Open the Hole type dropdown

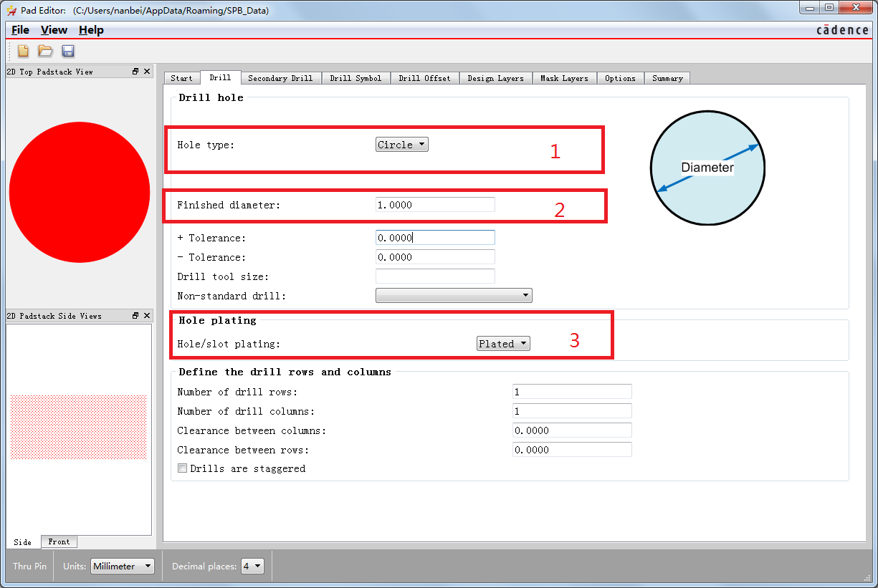pyautogui.click(x=401, y=145)
